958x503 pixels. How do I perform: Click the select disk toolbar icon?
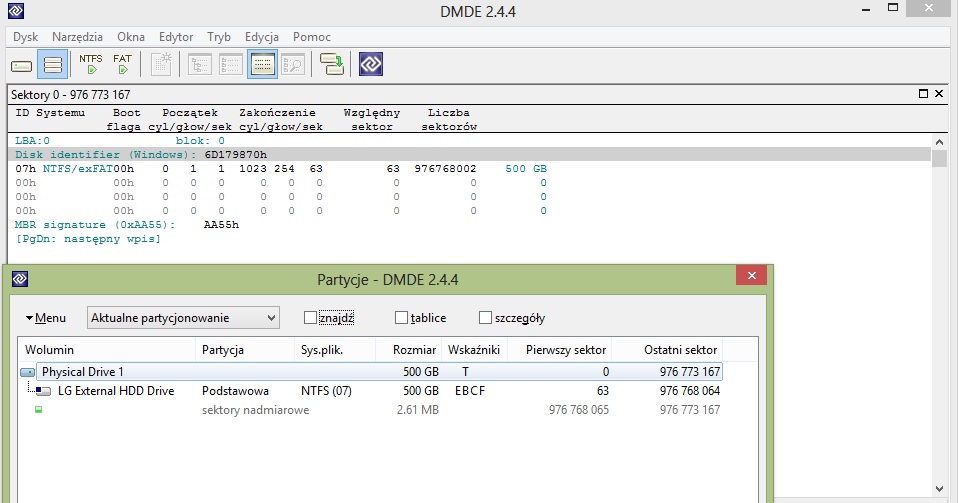tap(21, 65)
